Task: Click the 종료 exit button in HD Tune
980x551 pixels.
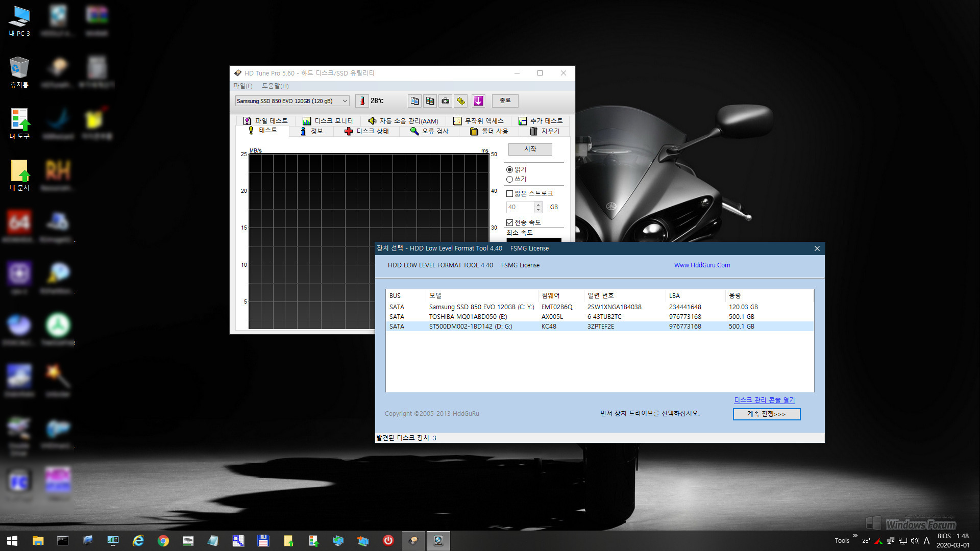Action: click(x=505, y=101)
